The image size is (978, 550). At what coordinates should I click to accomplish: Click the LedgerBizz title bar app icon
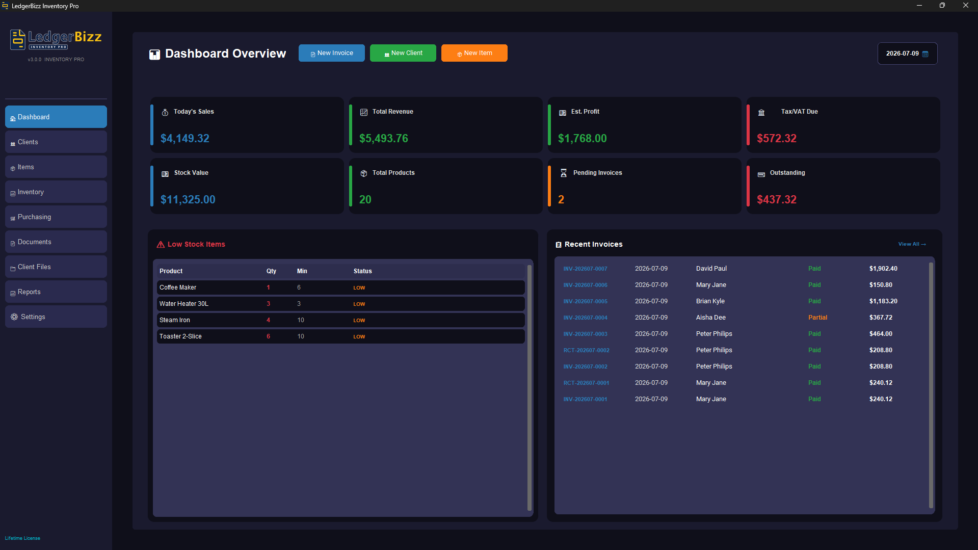(5, 6)
